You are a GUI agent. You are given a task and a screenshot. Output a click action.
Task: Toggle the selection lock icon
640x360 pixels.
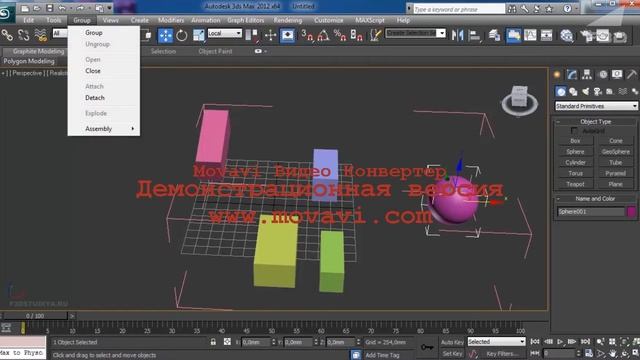coord(213,342)
